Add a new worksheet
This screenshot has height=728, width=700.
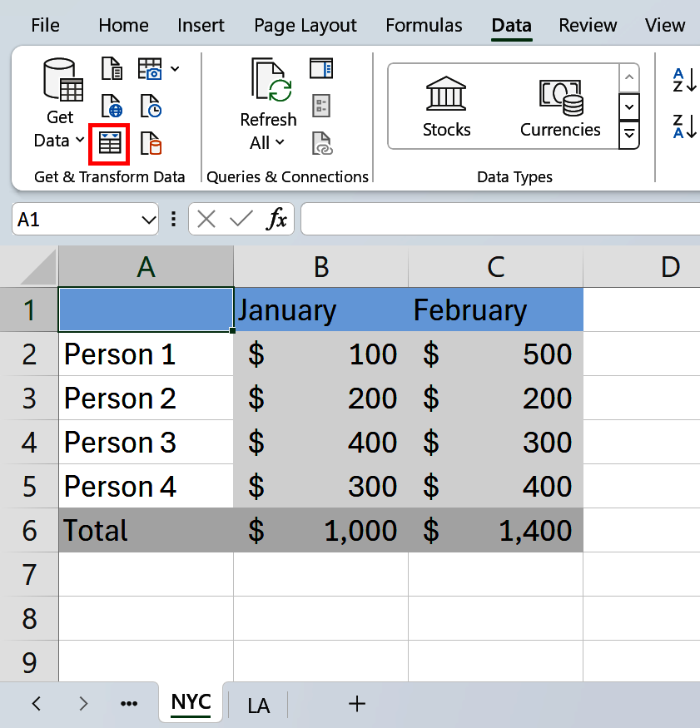click(x=356, y=704)
